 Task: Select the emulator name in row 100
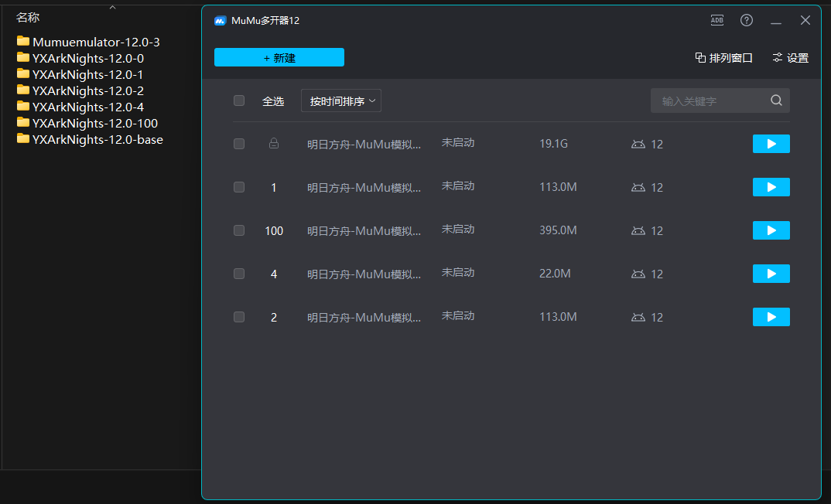364,231
